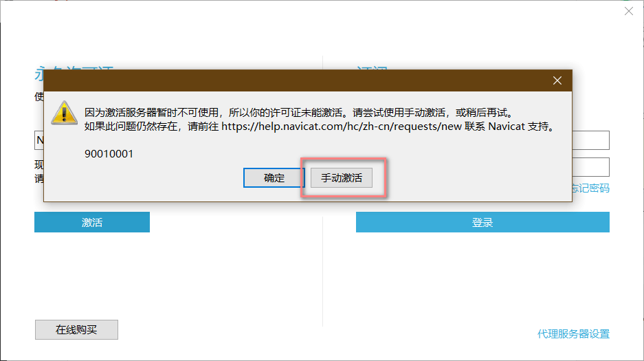Click the blue 登录 button

tap(482, 222)
